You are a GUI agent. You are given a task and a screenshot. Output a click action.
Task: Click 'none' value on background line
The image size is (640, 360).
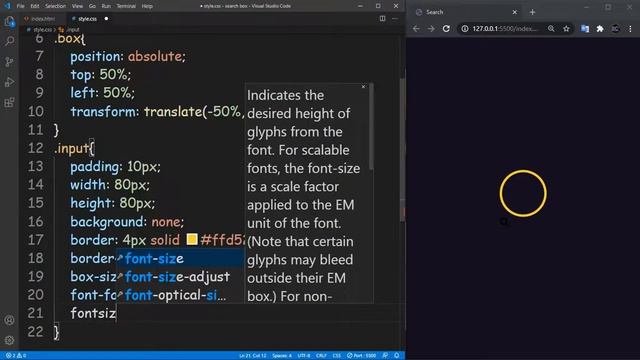166,222
